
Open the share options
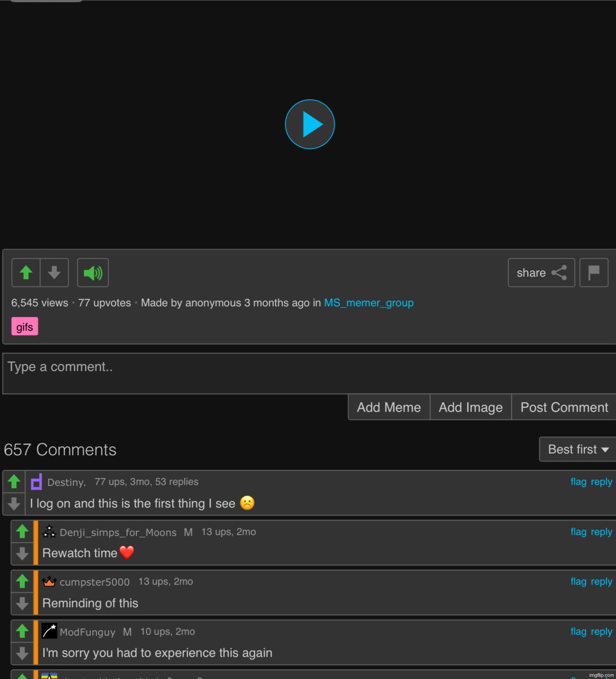tap(541, 273)
